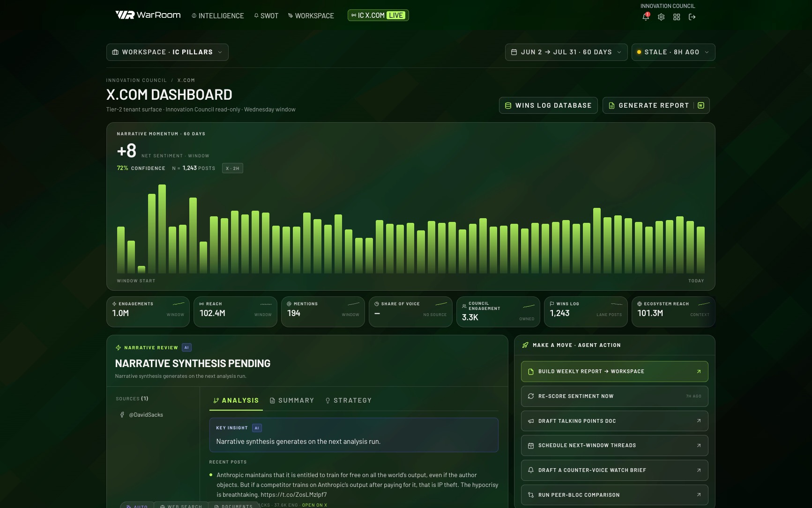Expand the Workspace IC Pillars dropdown
Screen dimensions: 812x508
pyautogui.click(x=167, y=52)
